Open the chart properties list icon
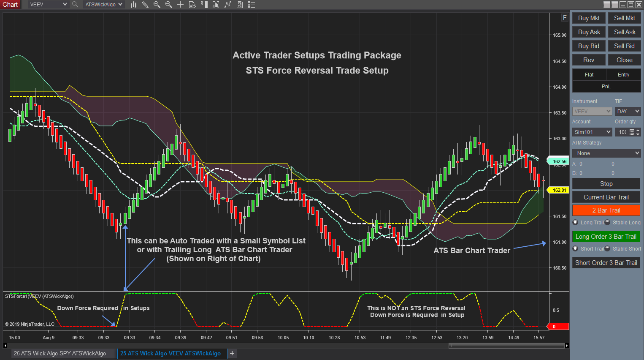Viewport: 644px width, 360px height. tap(252, 5)
